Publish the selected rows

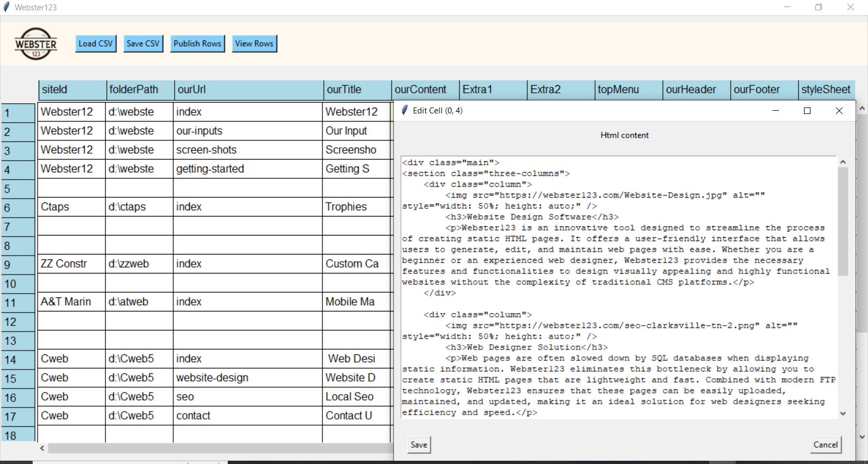click(x=197, y=43)
